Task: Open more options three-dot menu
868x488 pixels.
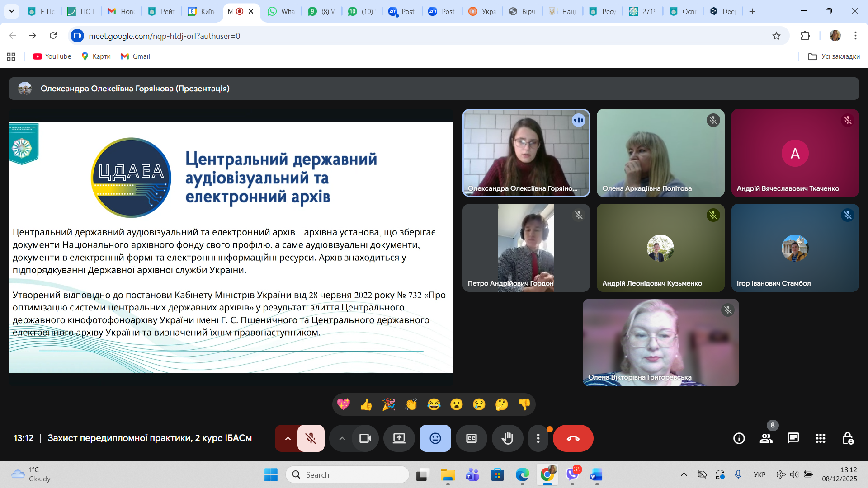Action: 538,438
